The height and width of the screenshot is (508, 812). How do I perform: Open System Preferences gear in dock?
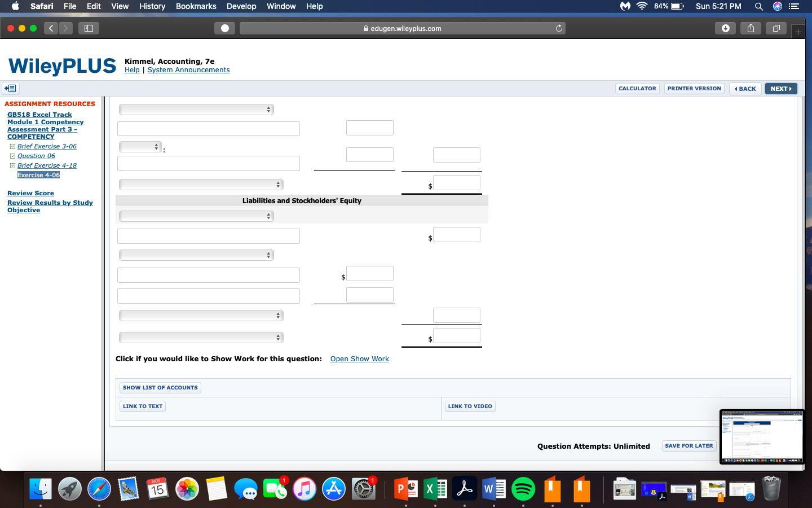point(363,489)
